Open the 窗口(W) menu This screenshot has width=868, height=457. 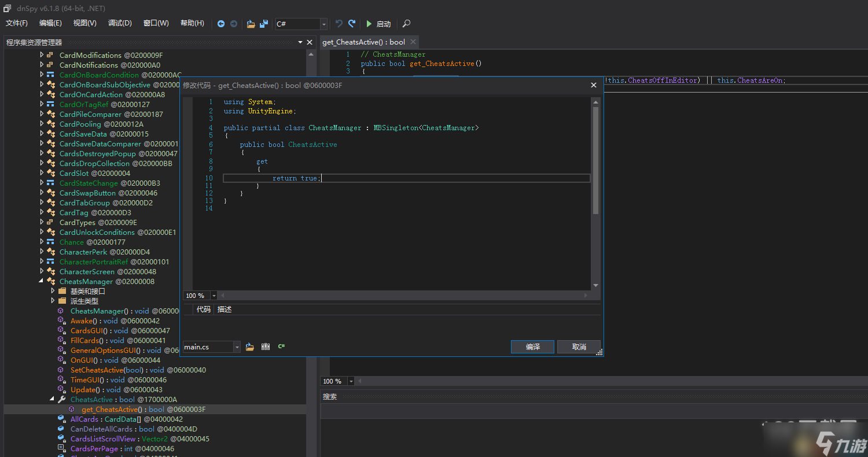pos(156,23)
